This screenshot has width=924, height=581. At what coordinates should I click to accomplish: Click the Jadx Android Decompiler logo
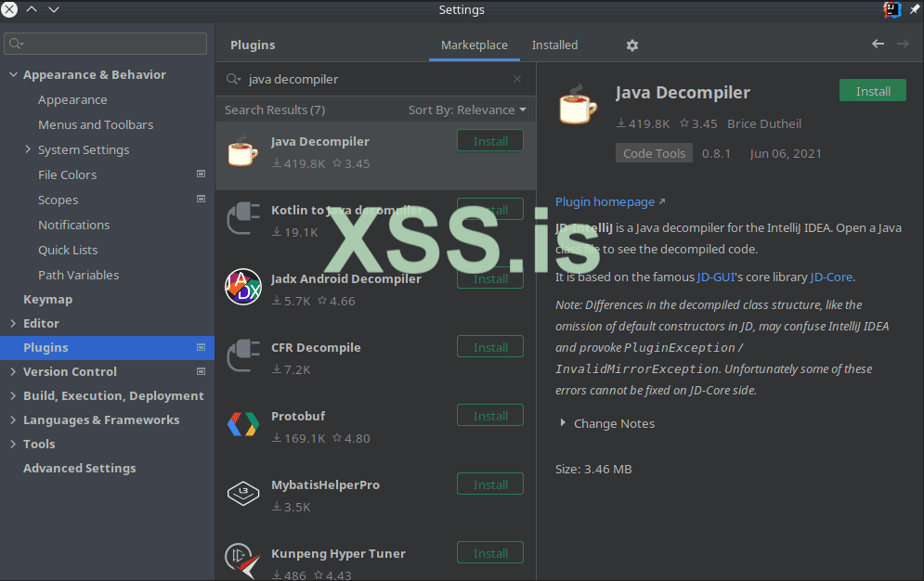(x=242, y=288)
